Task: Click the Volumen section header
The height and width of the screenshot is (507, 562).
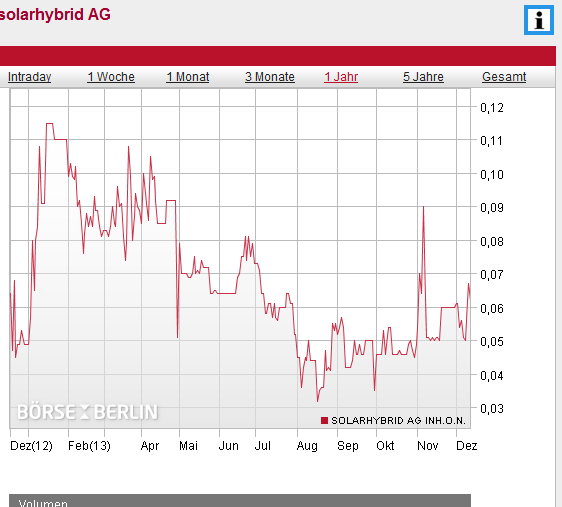Action: [x=240, y=501]
